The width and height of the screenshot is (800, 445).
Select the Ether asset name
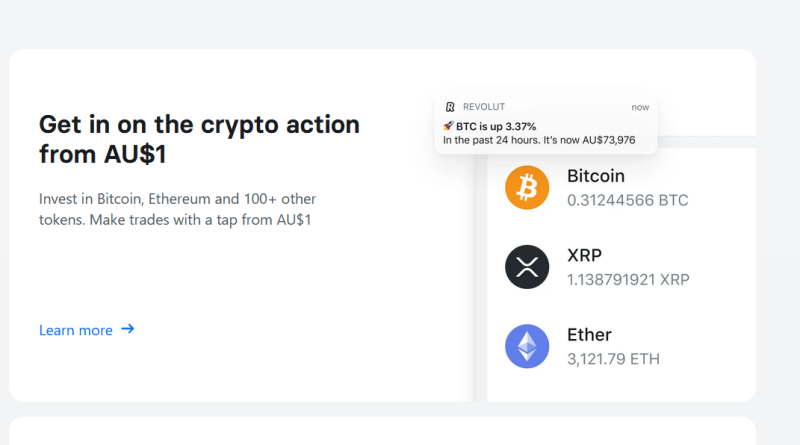(589, 335)
